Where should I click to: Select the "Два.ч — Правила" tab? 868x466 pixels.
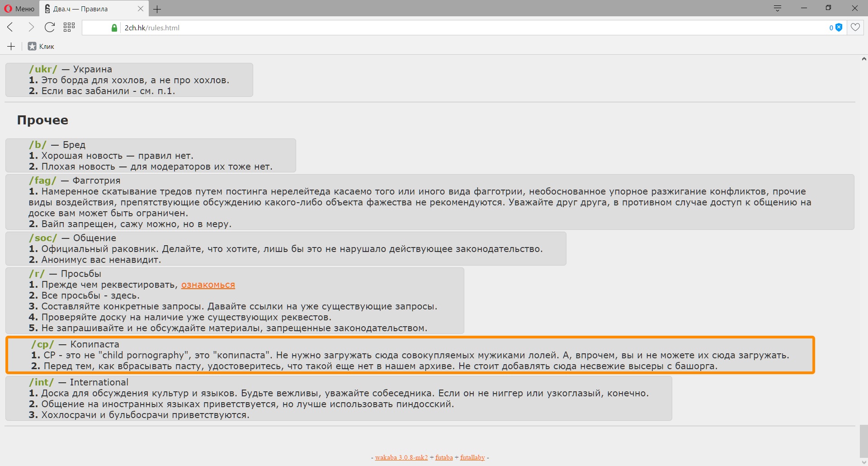pos(93,9)
